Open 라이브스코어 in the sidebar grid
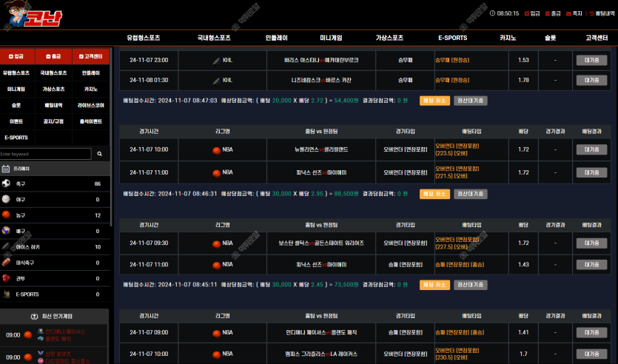 [90, 105]
